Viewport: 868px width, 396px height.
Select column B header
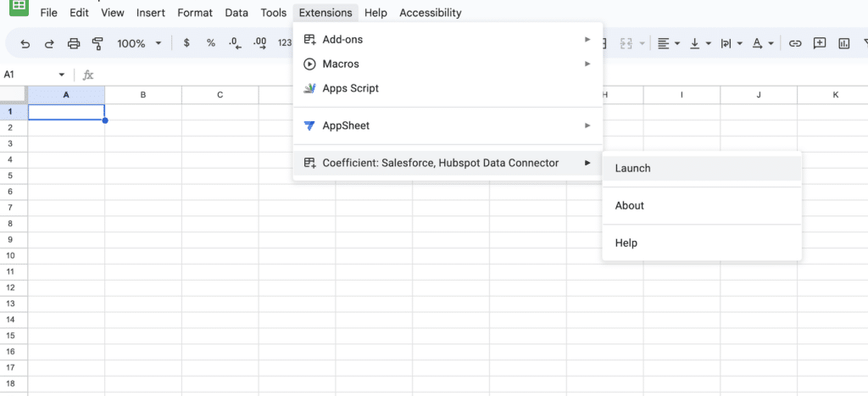click(142, 95)
